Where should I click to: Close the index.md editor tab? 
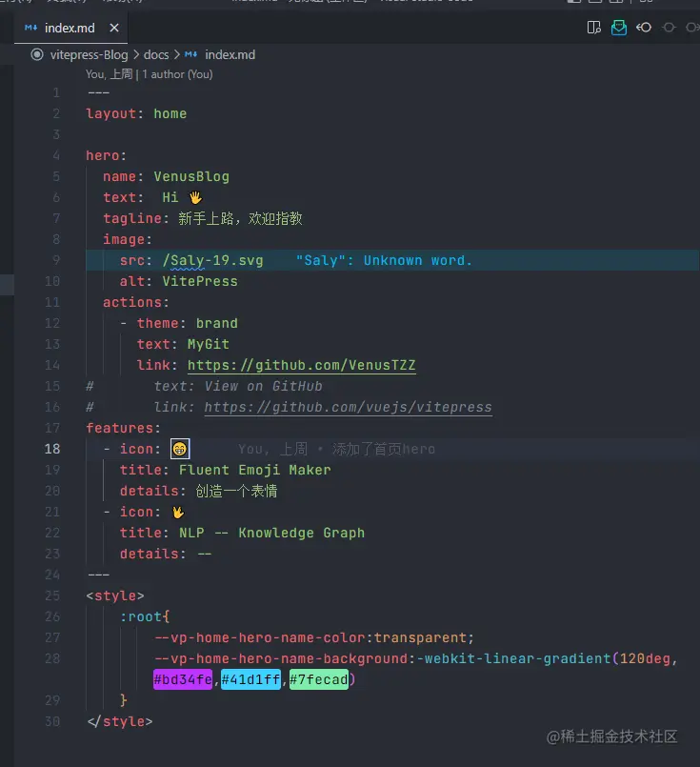coord(114,28)
